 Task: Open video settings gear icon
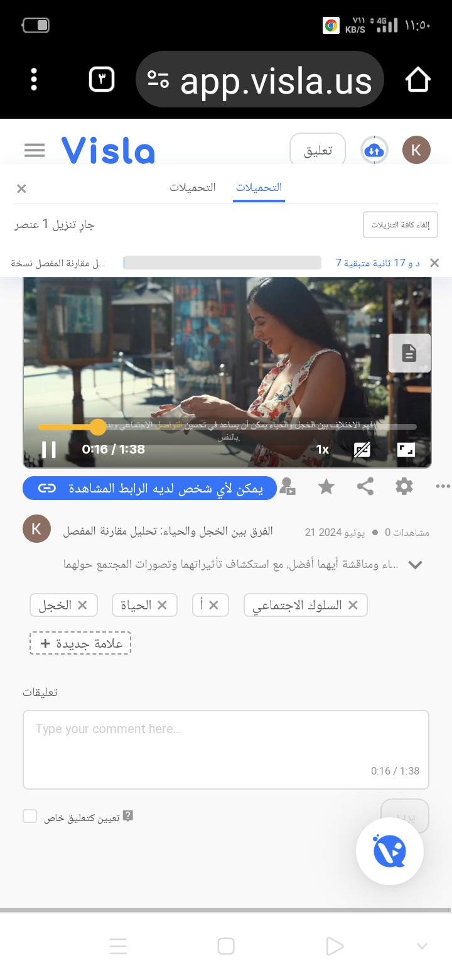[404, 487]
